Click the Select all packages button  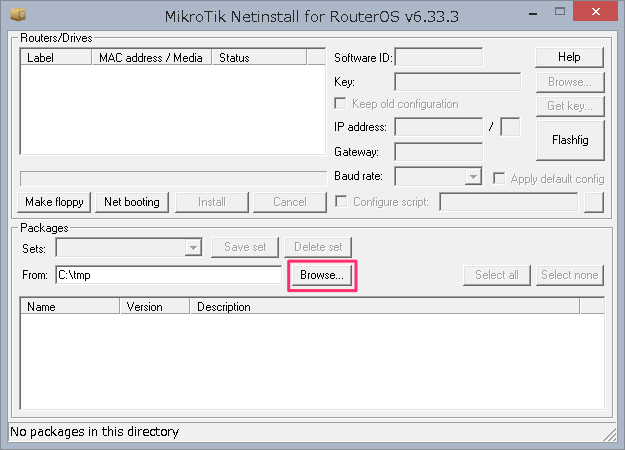(497, 275)
